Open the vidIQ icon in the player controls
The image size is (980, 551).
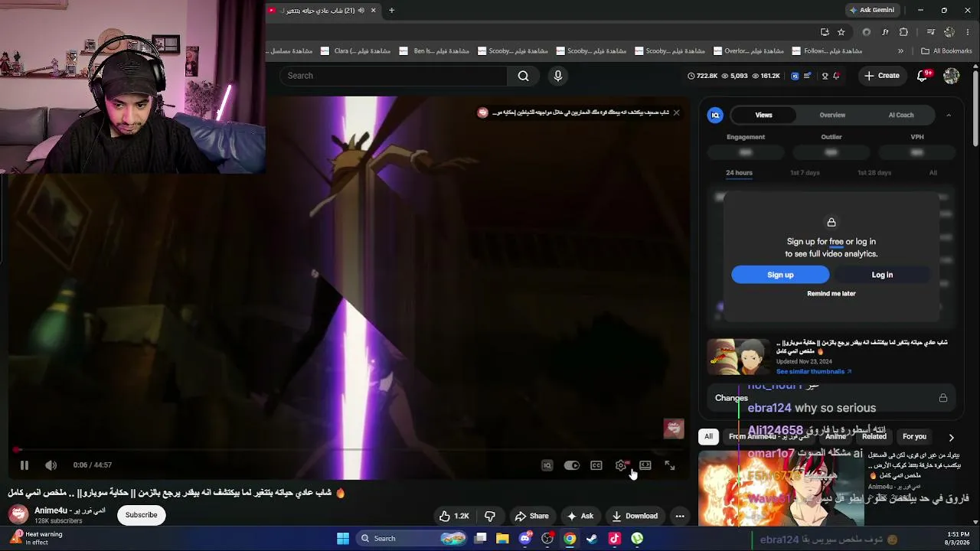click(547, 465)
